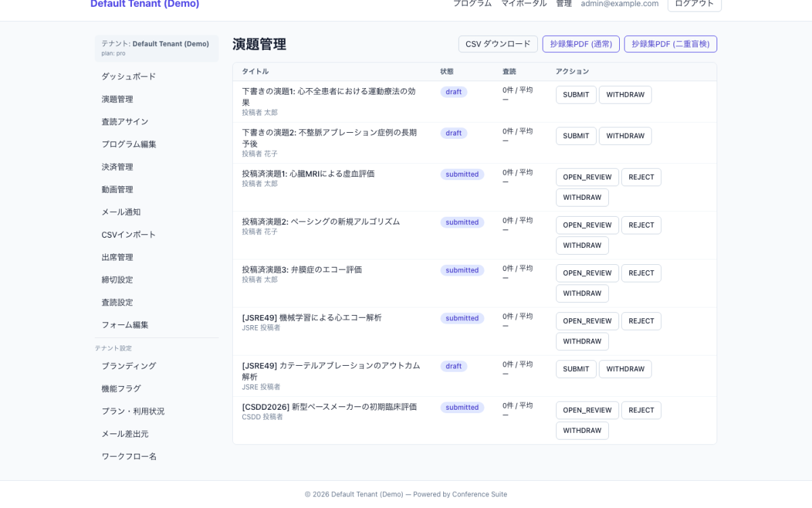Click title [CSDD2026] 新型ペースメーカーの初期臨床評価

[x=330, y=407]
